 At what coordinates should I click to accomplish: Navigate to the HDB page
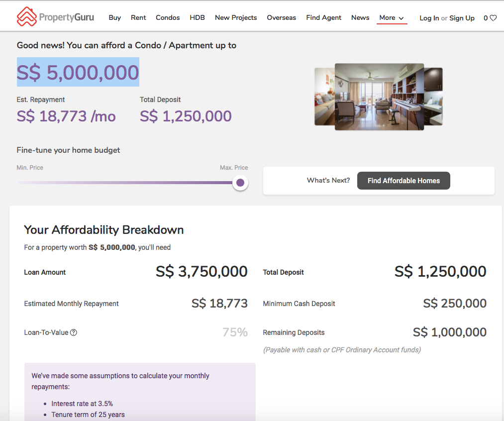pos(197,17)
